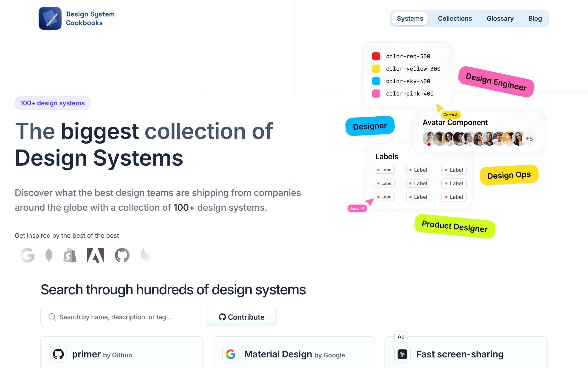Click the search magnifier icon

pos(52,317)
